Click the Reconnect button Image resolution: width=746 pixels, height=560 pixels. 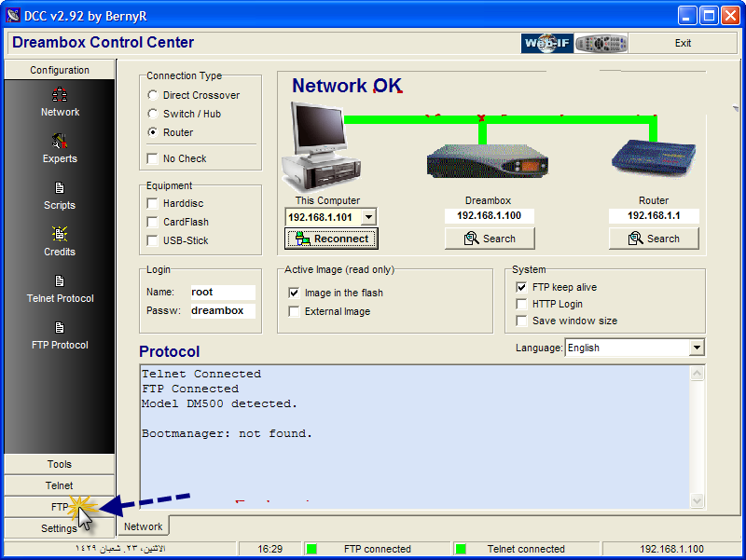331,239
